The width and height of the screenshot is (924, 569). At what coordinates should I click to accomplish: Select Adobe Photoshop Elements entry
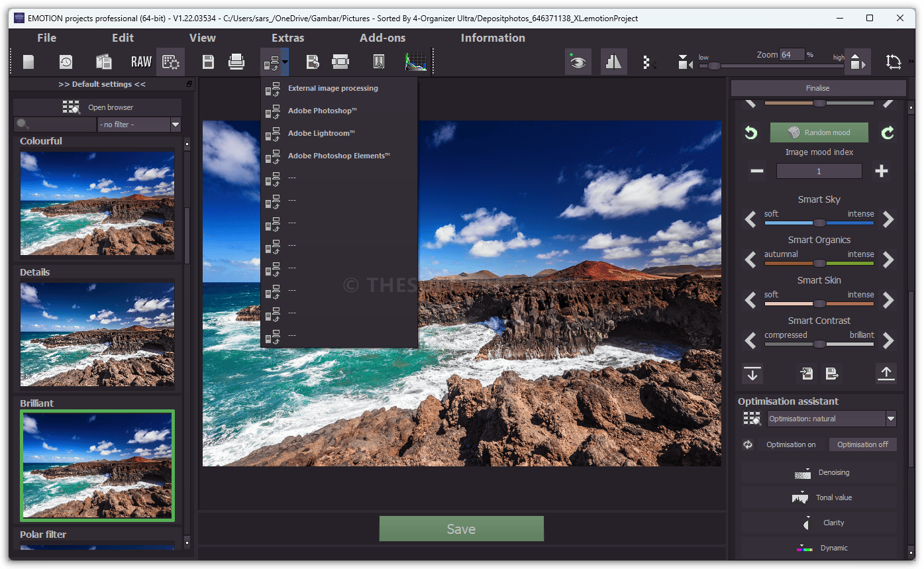tap(339, 156)
